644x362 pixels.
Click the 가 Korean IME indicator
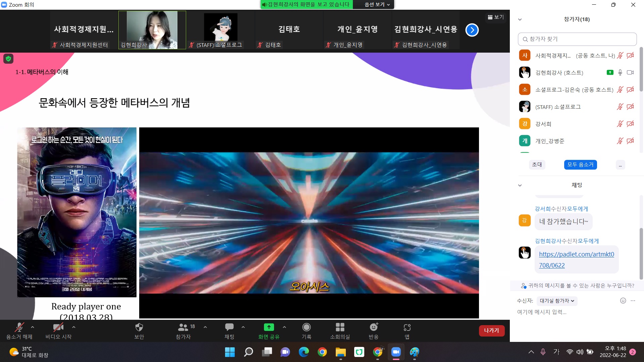coord(556,352)
